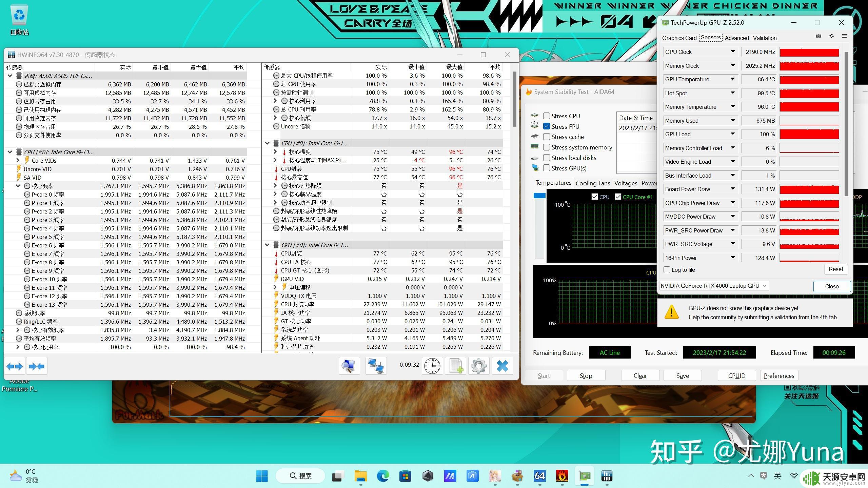Screen dimensions: 868x488
Task: Click HWiNFO clock reset timer icon
Action: coord(432,366)
